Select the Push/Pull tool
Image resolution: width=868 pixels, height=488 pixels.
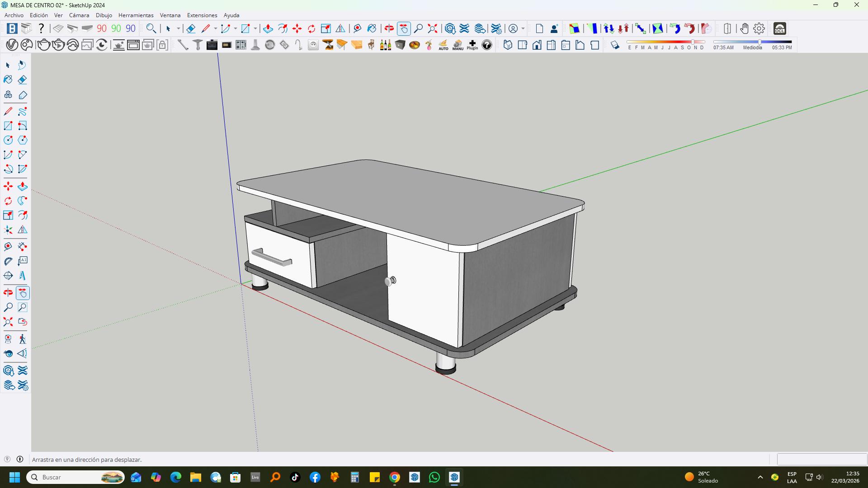pyautogui.click(x=268, y=29)
